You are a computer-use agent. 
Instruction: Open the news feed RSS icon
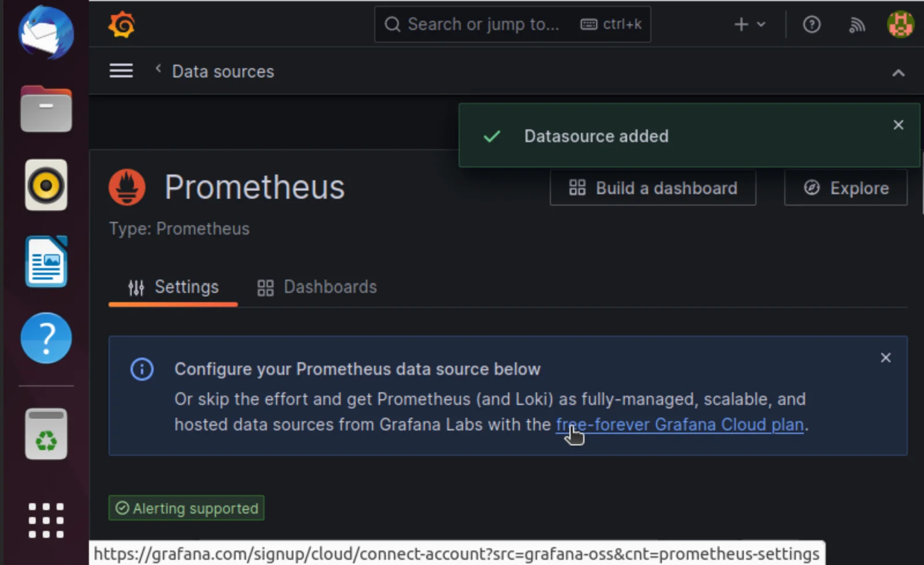coord(857,25)
